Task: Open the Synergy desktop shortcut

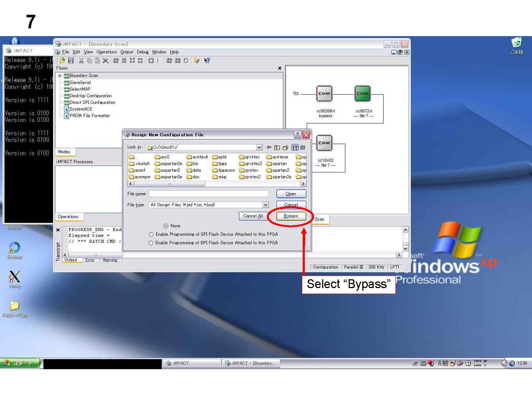Action: click(14, 250)
